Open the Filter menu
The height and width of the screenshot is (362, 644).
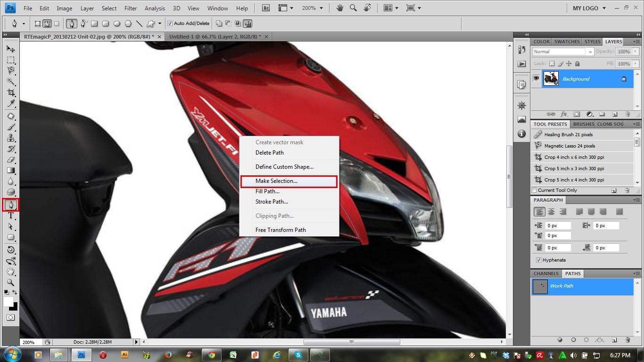click(131, 8)
